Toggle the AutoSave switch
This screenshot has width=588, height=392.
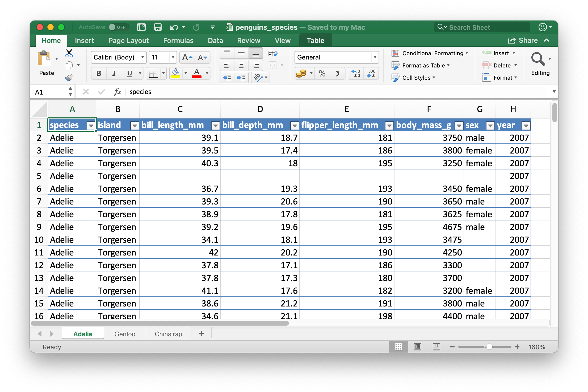tap(118, 27)
